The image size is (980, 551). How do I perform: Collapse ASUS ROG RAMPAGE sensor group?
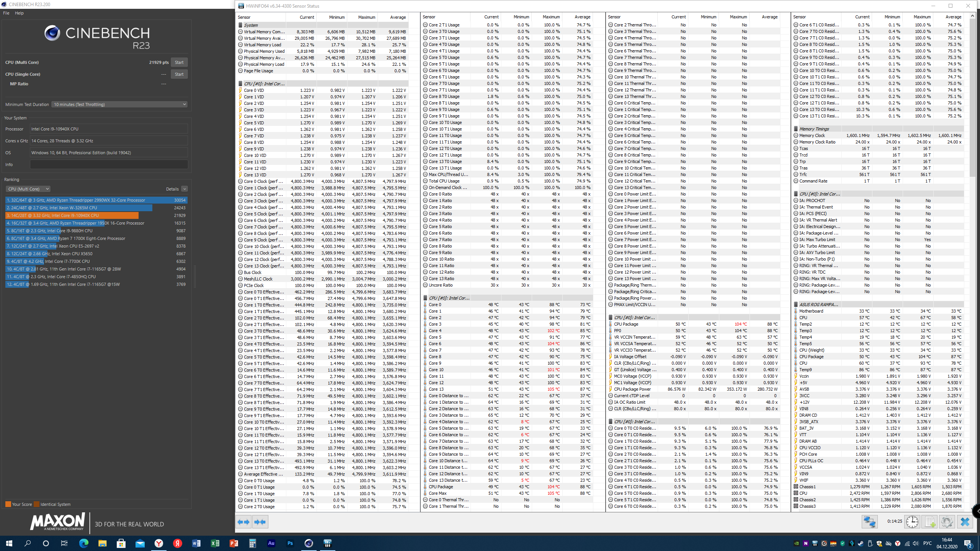[878, 305]
